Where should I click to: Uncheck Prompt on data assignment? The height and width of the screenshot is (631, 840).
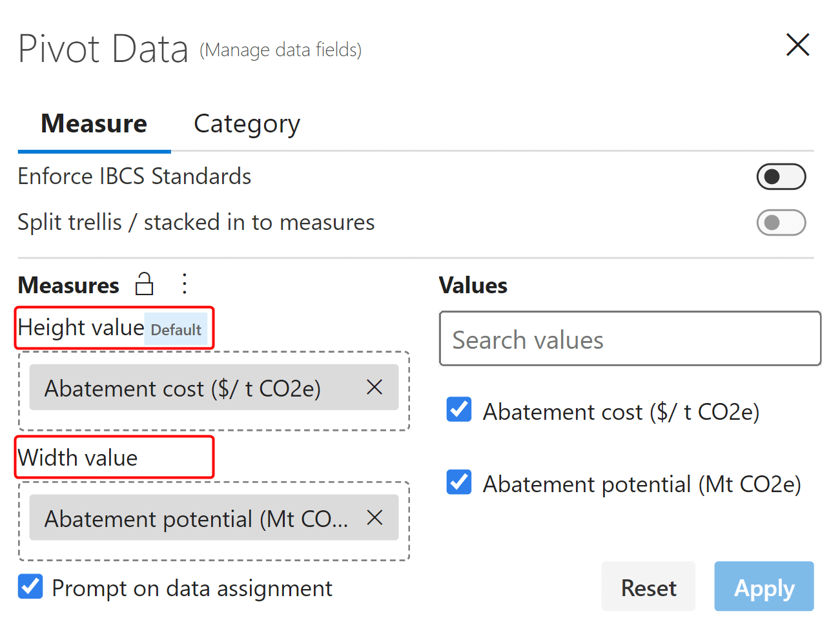(30, 587)
